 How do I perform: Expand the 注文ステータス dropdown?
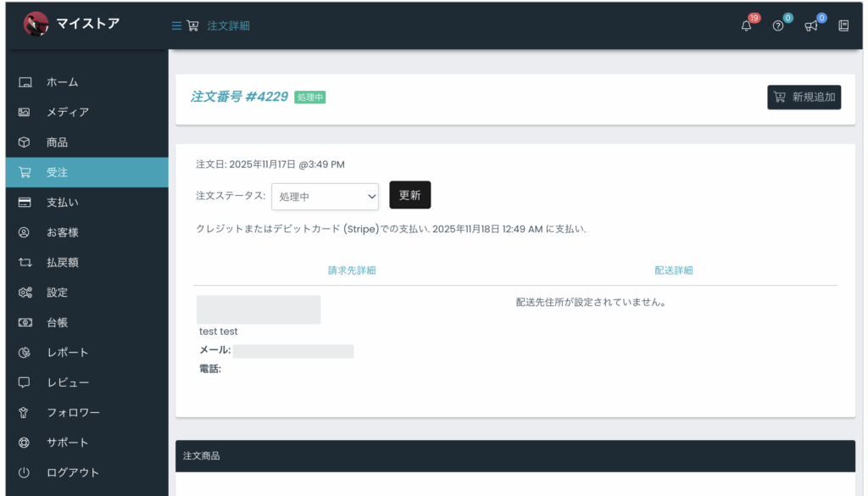click(325, 197)
